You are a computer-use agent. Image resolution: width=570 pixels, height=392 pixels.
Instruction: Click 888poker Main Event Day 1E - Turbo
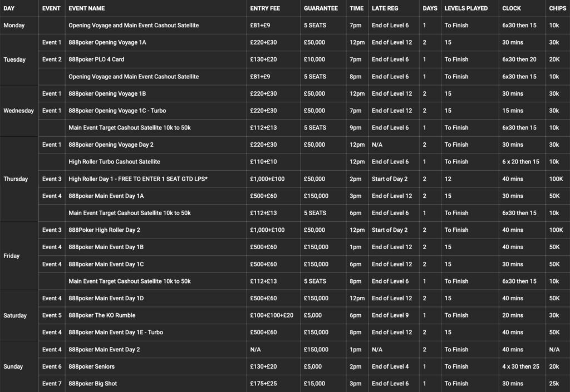tap(116, 333)
